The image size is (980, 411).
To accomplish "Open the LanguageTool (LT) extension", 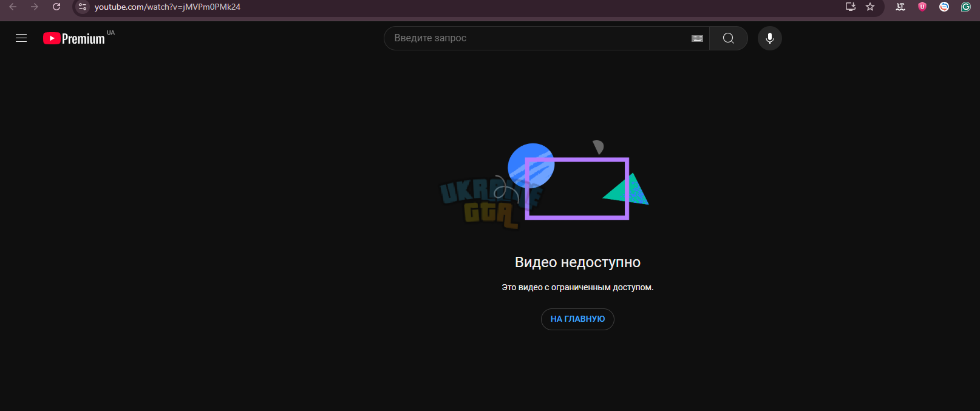I will [900, 7].
